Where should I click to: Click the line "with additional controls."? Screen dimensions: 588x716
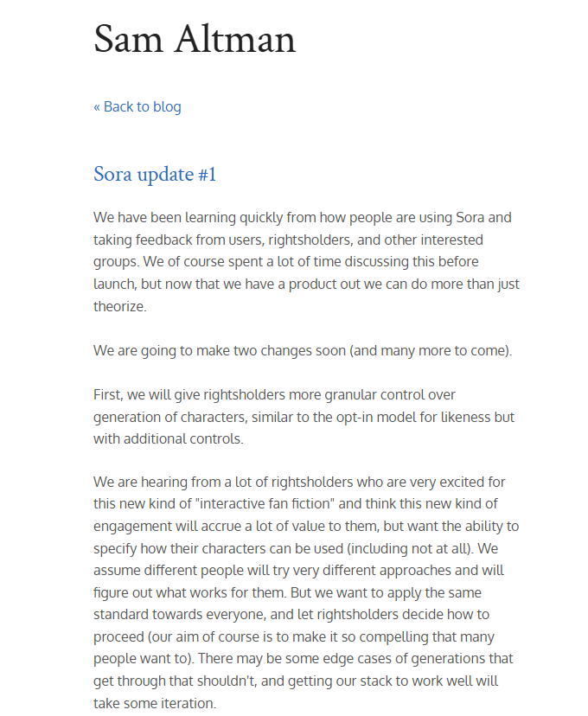(x=169, y=438)
